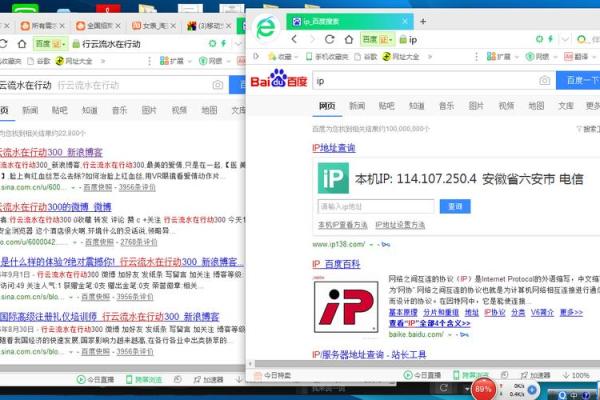
Task: Open home page in left browser window
Action: (x=22, y=44)
